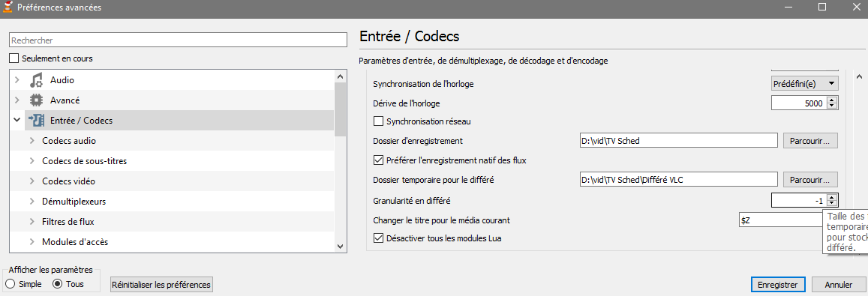Screen dimensions: 868x296
Task: Select the Simple radio button
Action: coord(10,284)
